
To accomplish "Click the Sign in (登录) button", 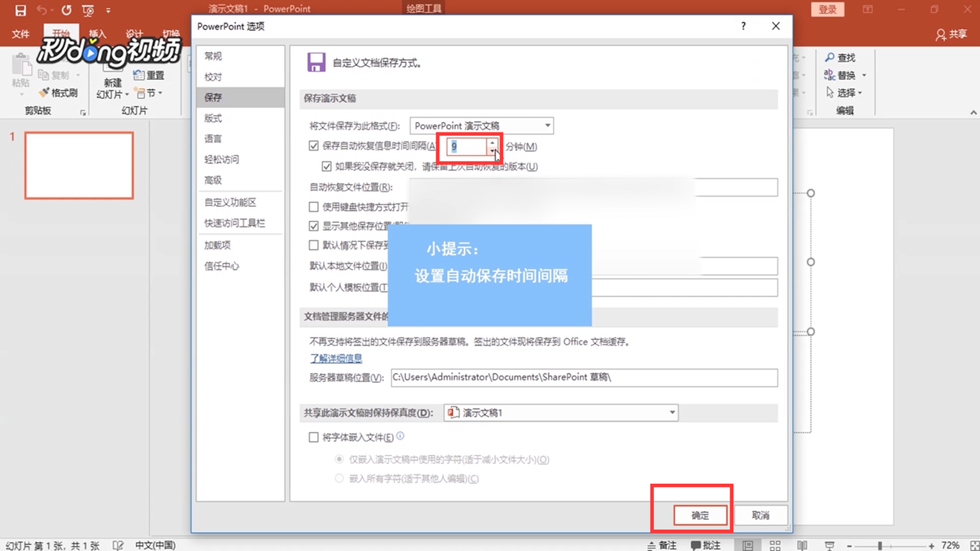I will coord(828,9).
